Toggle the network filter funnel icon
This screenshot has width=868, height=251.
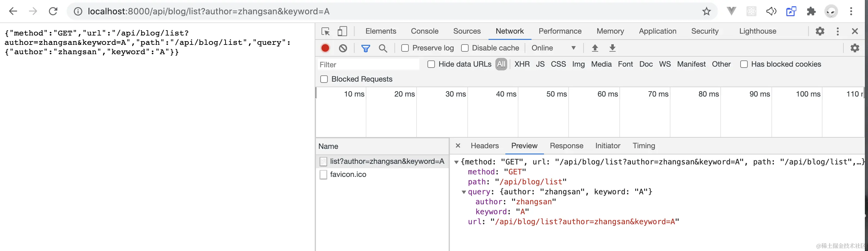pos(365,48)
